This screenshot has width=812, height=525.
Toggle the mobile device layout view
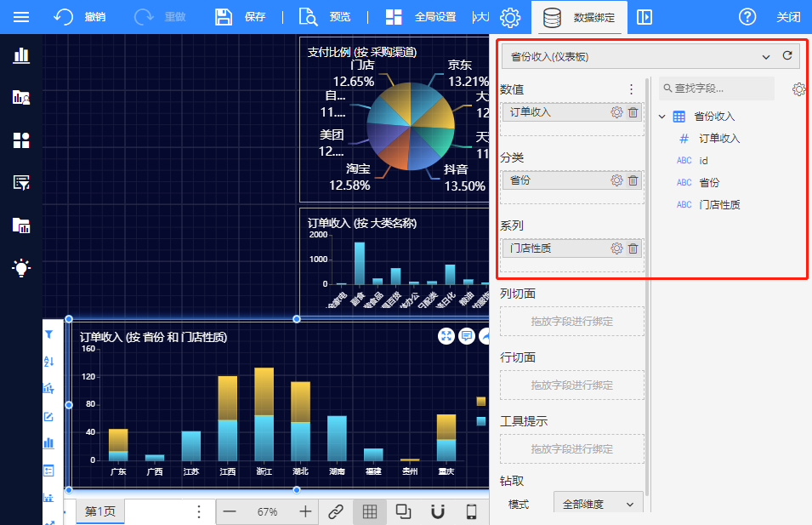tap(471, 511)
